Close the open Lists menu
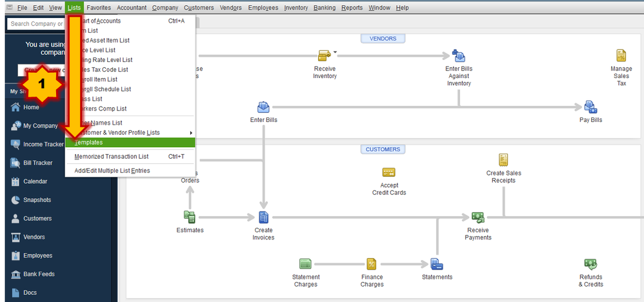 point(74,7)
